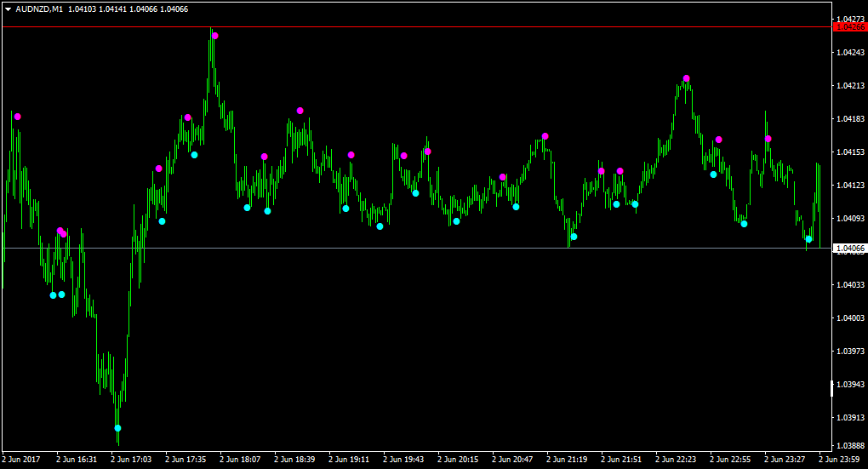Click price scale value 1.04213

850,86
